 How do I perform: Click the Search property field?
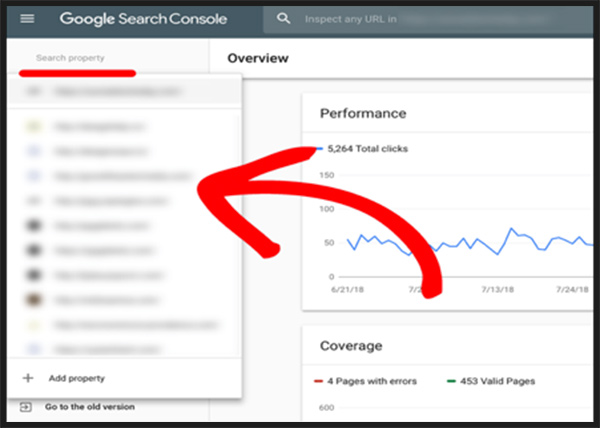(x=70, y=58)
